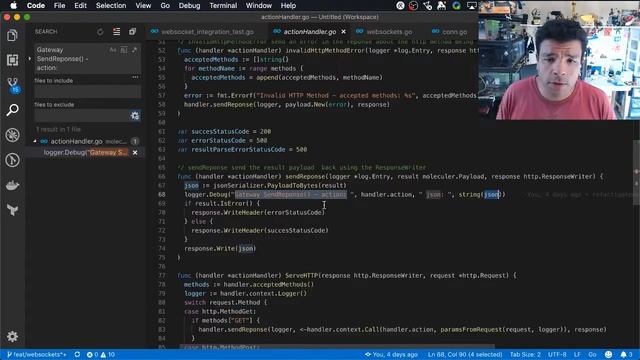Viewport: 640px width, 360px height.
Task: Toggle use exclude settings gear button
Action: click(x=135, y=116)
